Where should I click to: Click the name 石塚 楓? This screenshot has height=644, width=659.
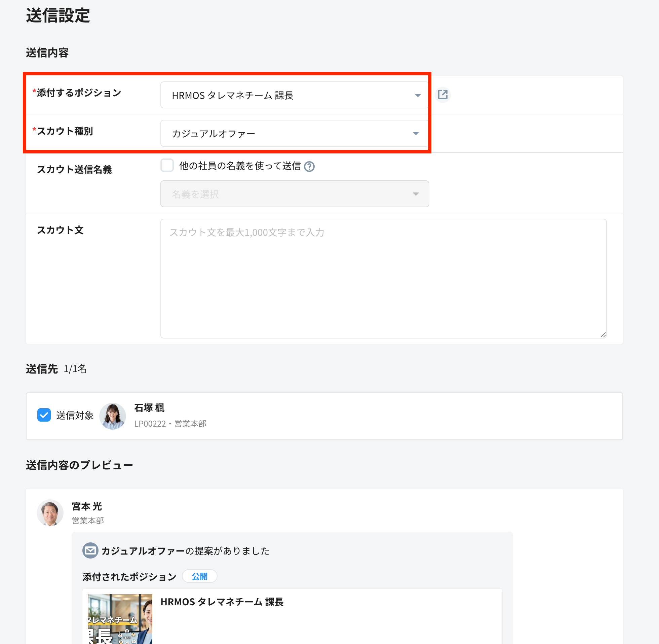point(149,408)
